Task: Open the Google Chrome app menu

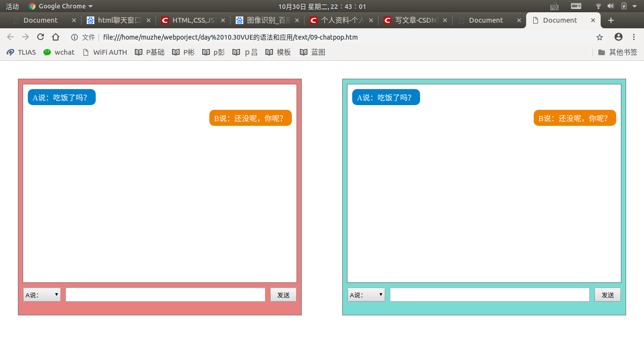Action: [x=60, y=6]
